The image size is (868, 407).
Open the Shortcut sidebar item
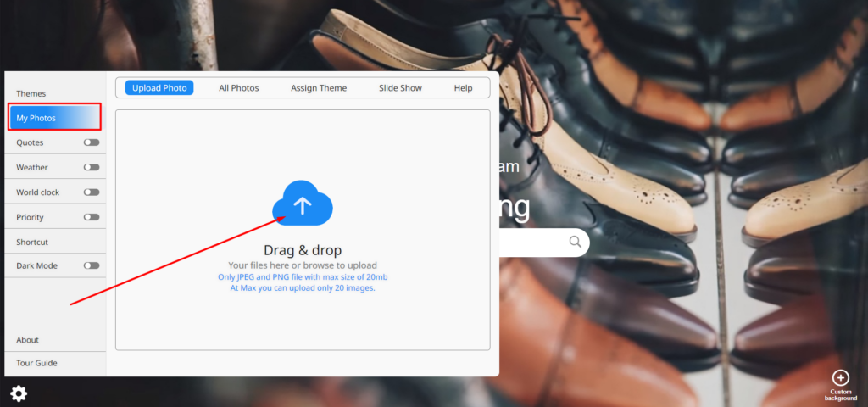pos(32,242)
